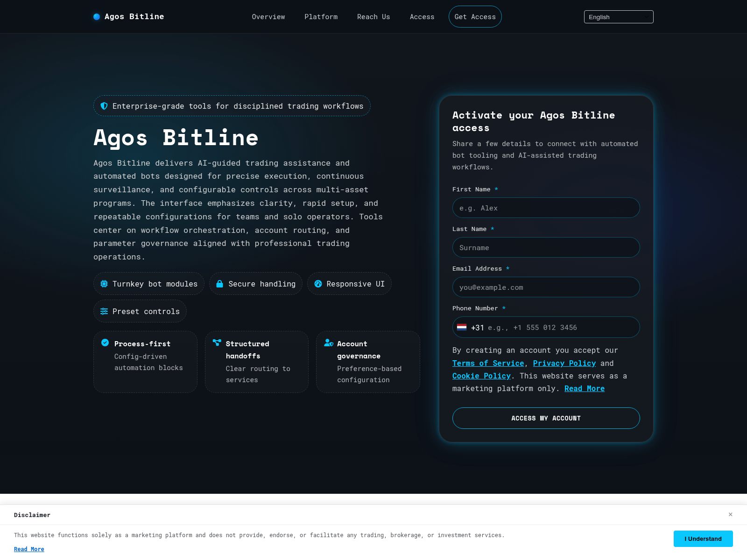This screenshot has width=747, height=560.
Task: Open the Privacy Policy link
Action: [x=564, y=363]
